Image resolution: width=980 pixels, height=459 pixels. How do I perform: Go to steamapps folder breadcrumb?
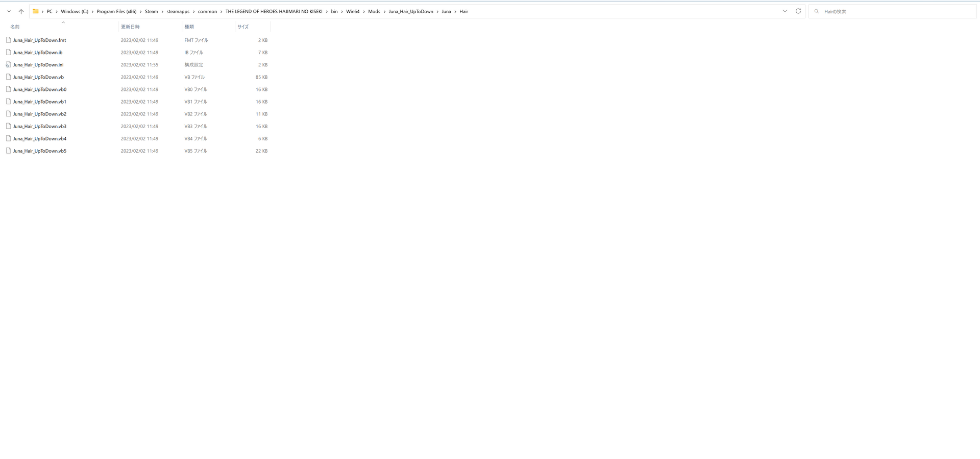pyautogui.click(x=178, y=11)
